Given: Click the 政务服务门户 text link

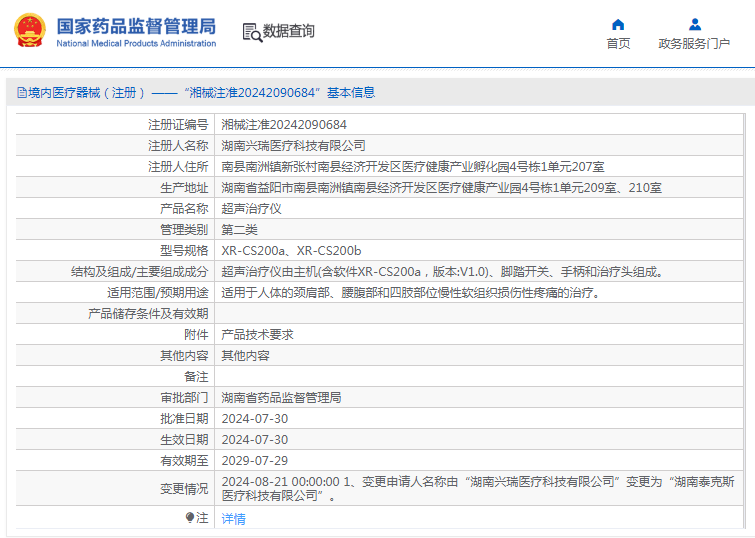Looking at the screenshot, I should pyautogui.click(x=694, y=44).
